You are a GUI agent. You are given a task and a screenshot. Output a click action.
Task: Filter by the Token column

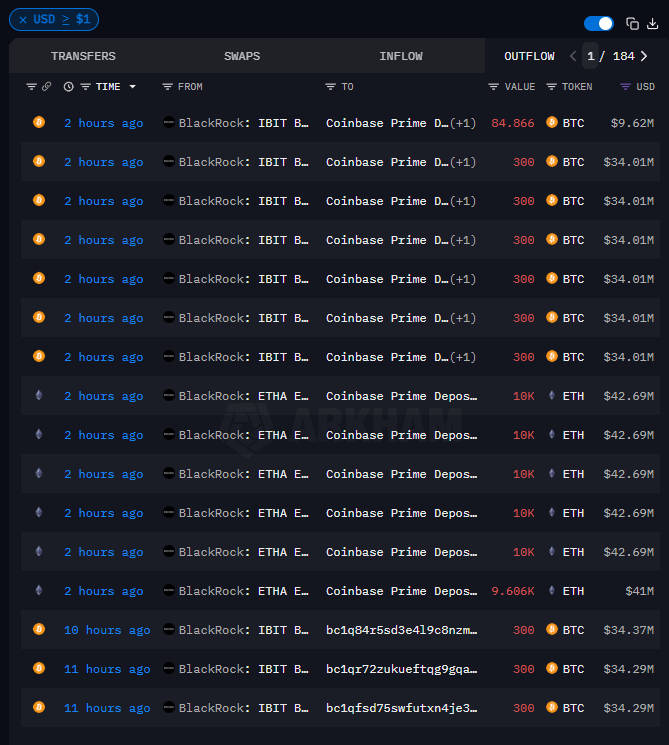[x=551, y=87]
